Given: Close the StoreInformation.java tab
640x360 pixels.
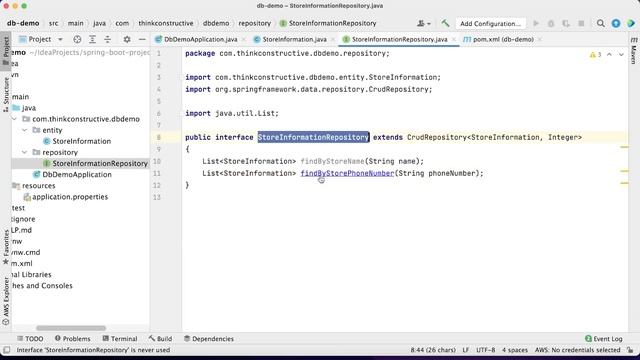Looking at the screenshot, I should tap(333, 40).
